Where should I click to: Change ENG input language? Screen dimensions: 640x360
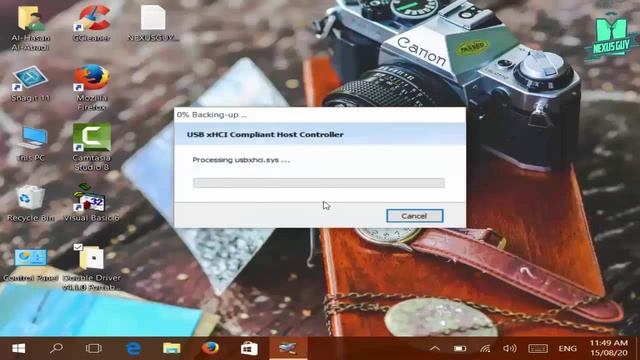tap(567, 349)
